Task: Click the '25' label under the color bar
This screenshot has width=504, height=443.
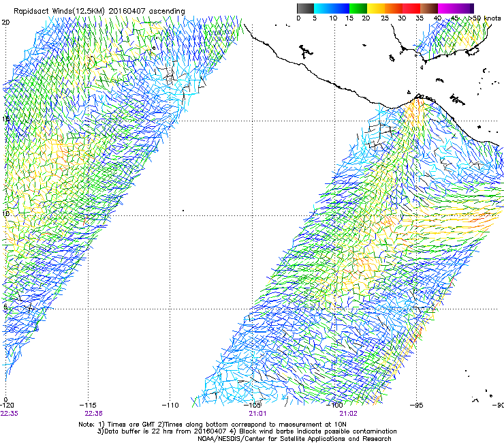Action: 385,18
